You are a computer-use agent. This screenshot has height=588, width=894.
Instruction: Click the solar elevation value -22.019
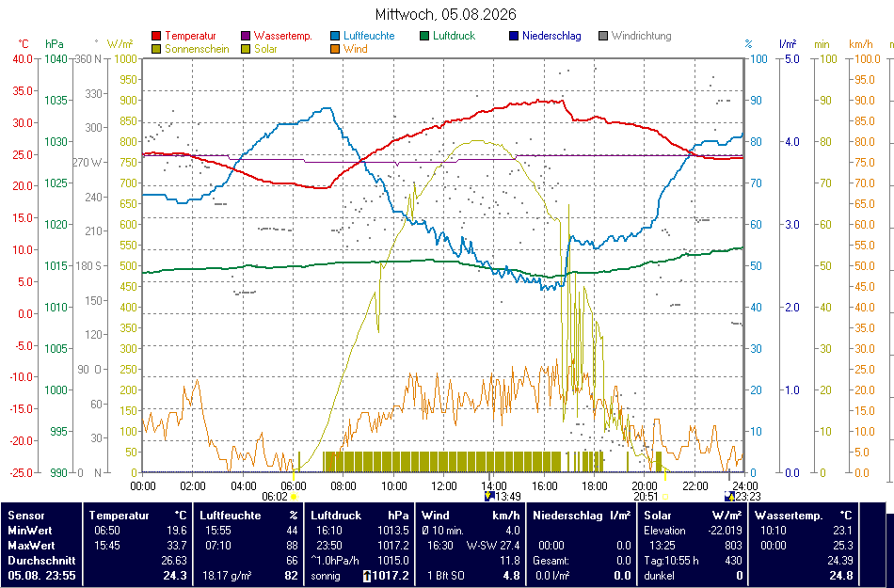[724, 531]
